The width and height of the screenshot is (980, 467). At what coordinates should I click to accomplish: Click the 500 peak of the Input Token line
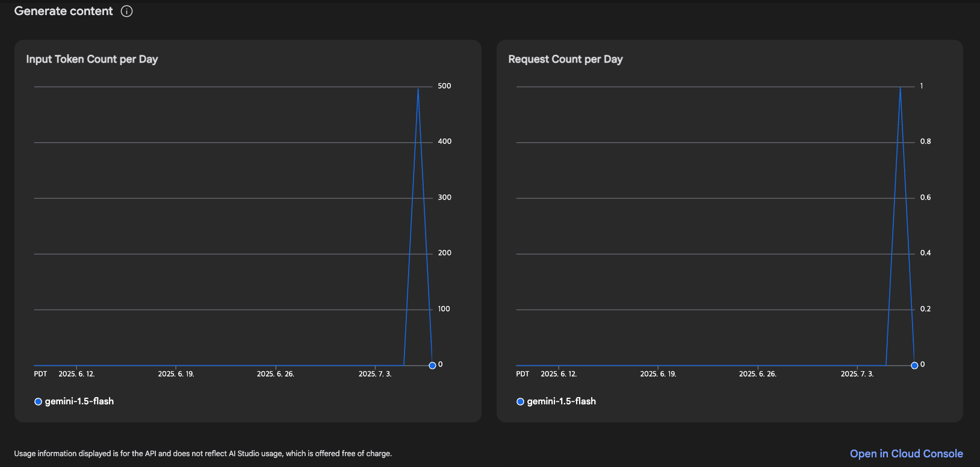(418, 89)
